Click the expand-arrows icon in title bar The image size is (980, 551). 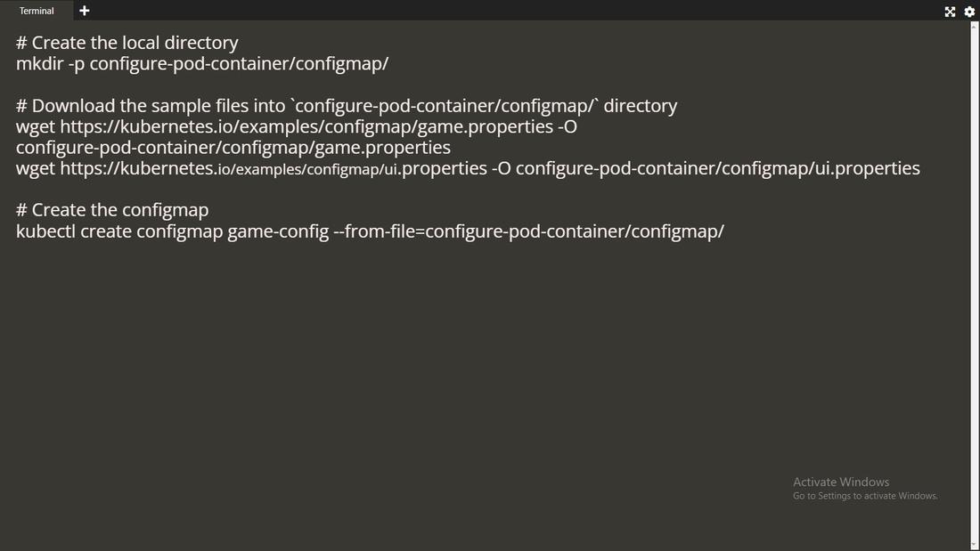point(950,12)
